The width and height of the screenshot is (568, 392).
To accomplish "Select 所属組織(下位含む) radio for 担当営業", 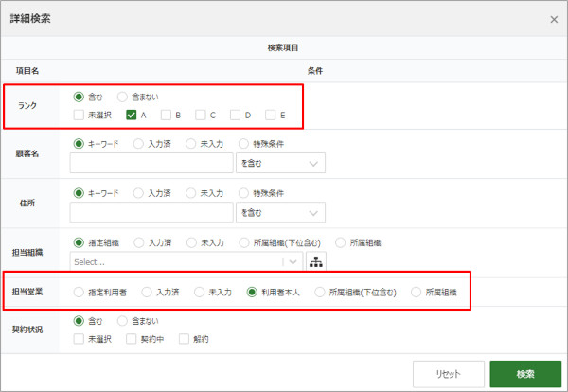I will click(x=320, y=292).
